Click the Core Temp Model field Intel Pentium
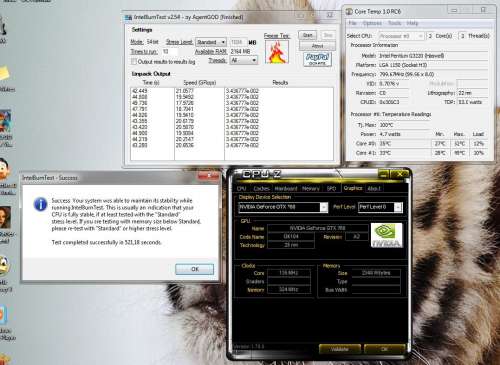Screen dimensions: 500x365 tap(433, 56)
